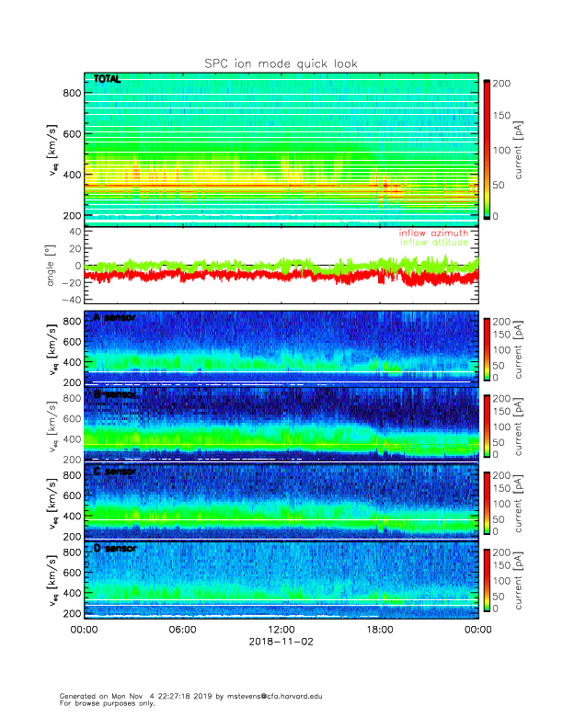Click the 18:00 time axis tick label

coord(379,631)
